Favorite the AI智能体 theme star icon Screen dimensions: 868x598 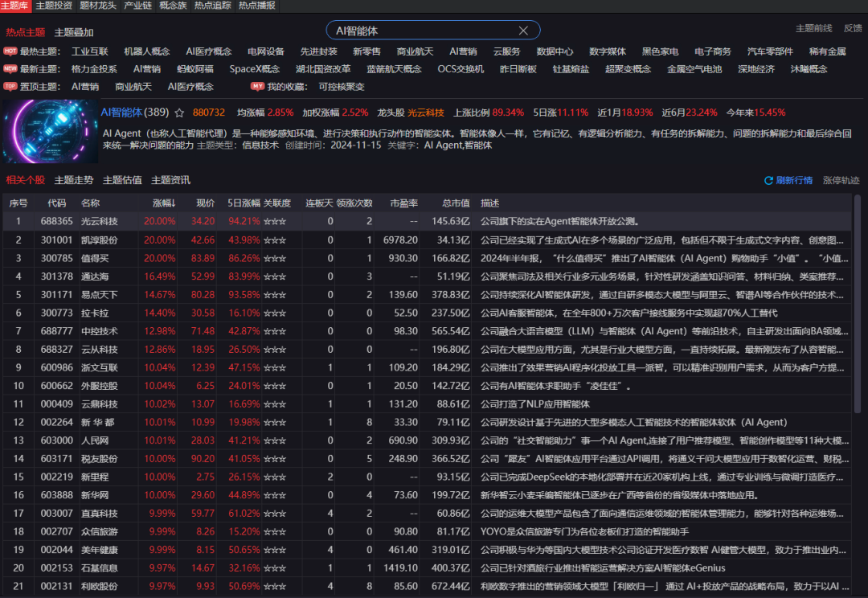tap(179, 113)
